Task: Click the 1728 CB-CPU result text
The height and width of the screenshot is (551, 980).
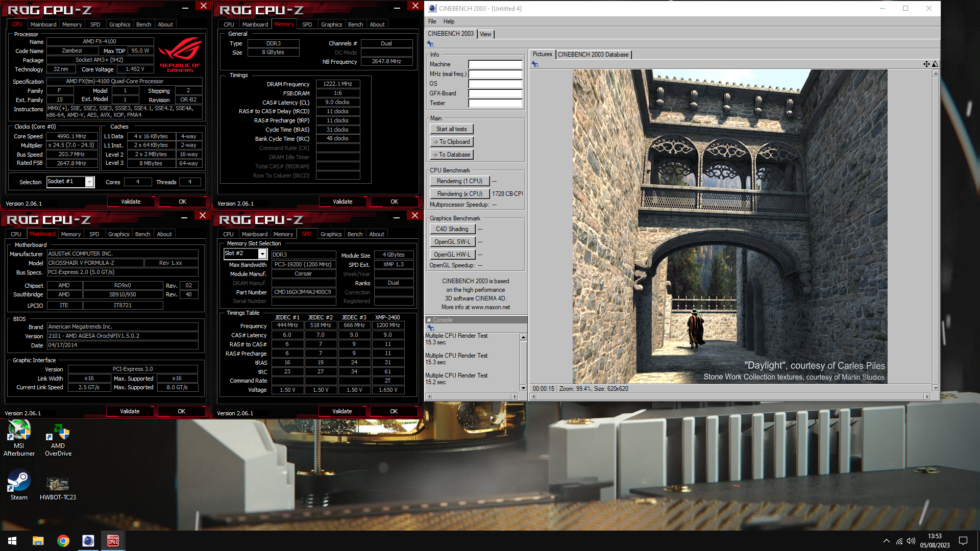Action: pos(507,194)
